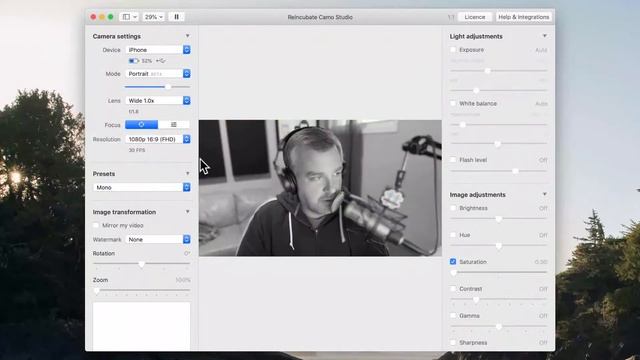This screenshot has height=360, width=640.
Task: Enable the Hue checkbox
Action: [x=453, y=235]
